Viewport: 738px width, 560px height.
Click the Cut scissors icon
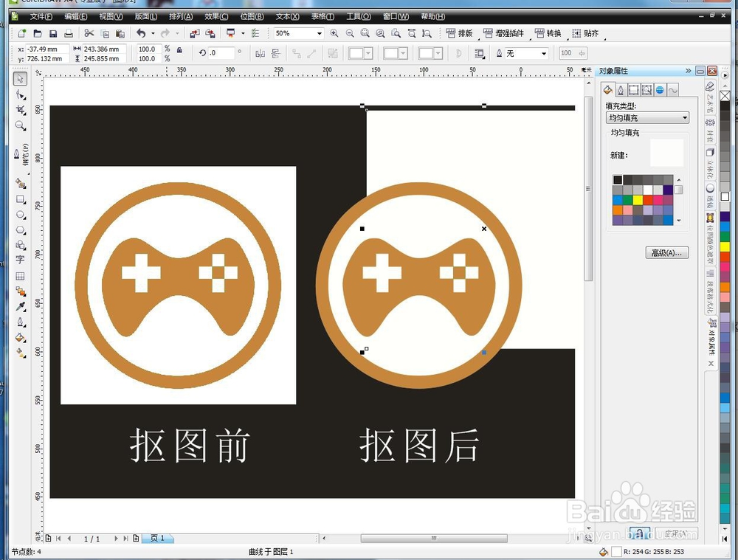click(89, 33)
